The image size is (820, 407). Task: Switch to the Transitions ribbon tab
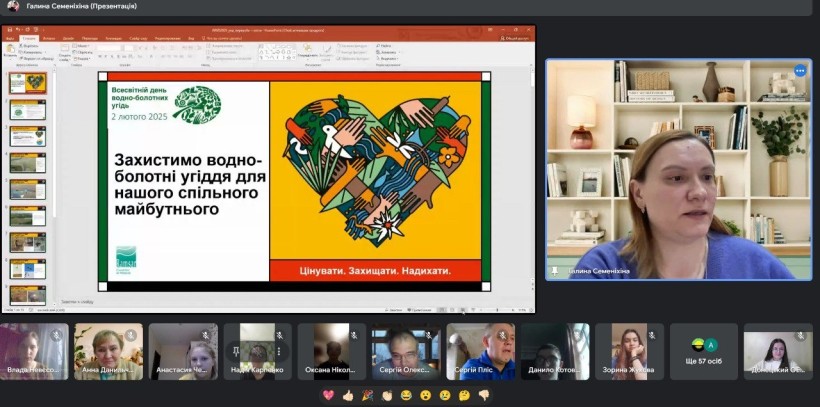pyautogui.click(x=90, y=39)
